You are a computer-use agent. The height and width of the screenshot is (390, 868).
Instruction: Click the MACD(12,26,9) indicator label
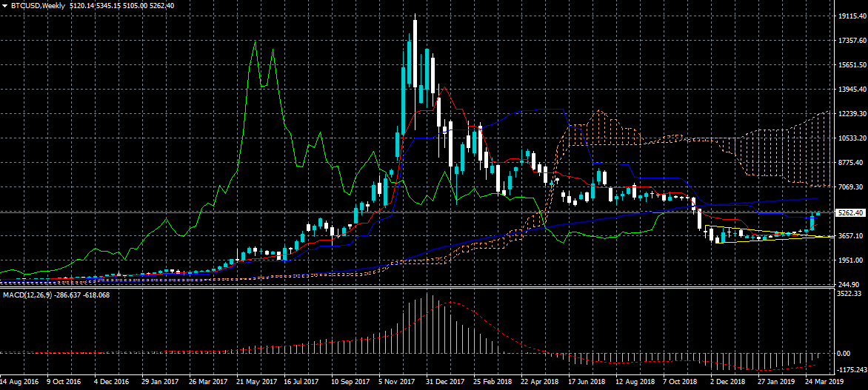point(26,295)
